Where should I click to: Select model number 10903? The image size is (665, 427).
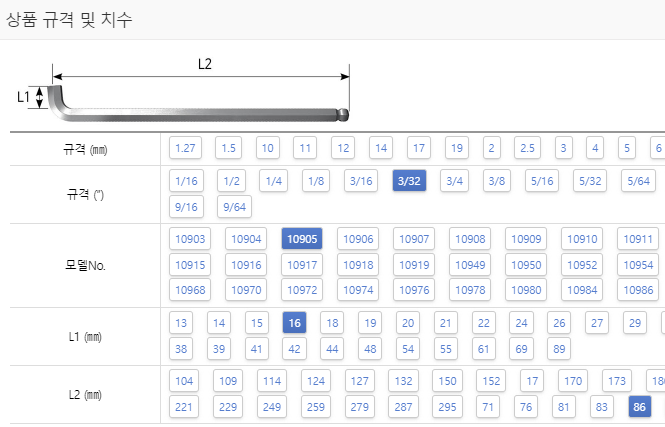[x=190, y=239]
